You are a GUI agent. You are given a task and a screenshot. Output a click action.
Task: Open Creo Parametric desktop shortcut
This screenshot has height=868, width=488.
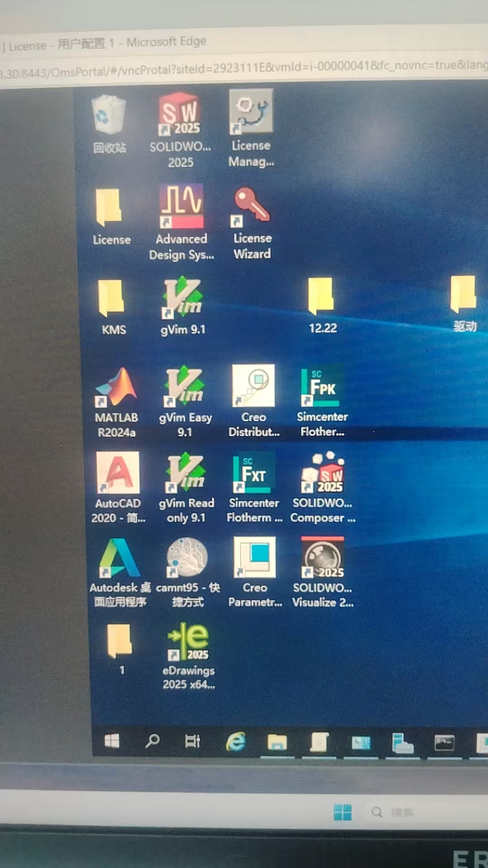click(255, 558)
